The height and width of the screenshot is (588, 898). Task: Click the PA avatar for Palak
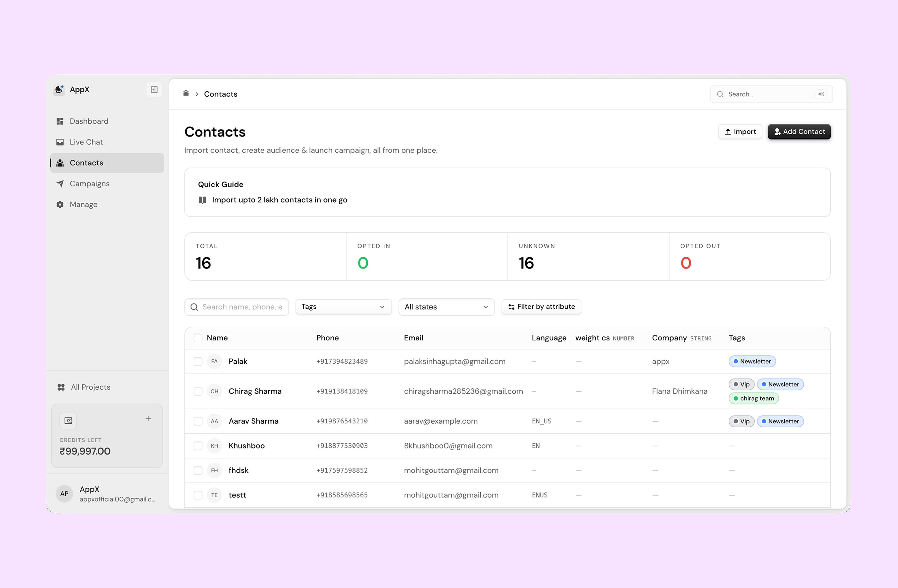(x=214, y=361)
